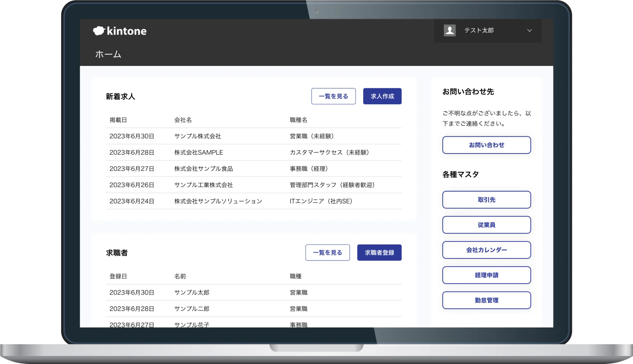The width and height of the screenshot is (633, 364).
Task: Click the 掲載日 column header
Action: point(118,120)
